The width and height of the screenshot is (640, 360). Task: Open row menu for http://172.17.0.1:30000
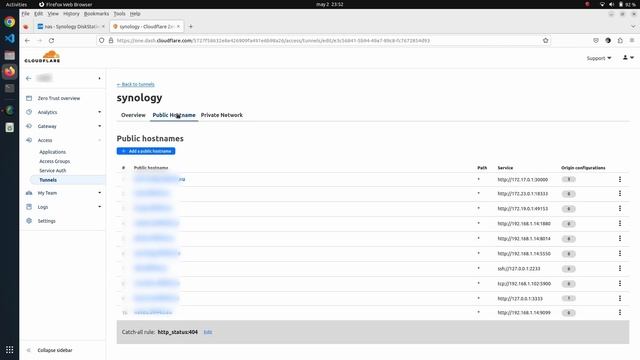point(620,179)
